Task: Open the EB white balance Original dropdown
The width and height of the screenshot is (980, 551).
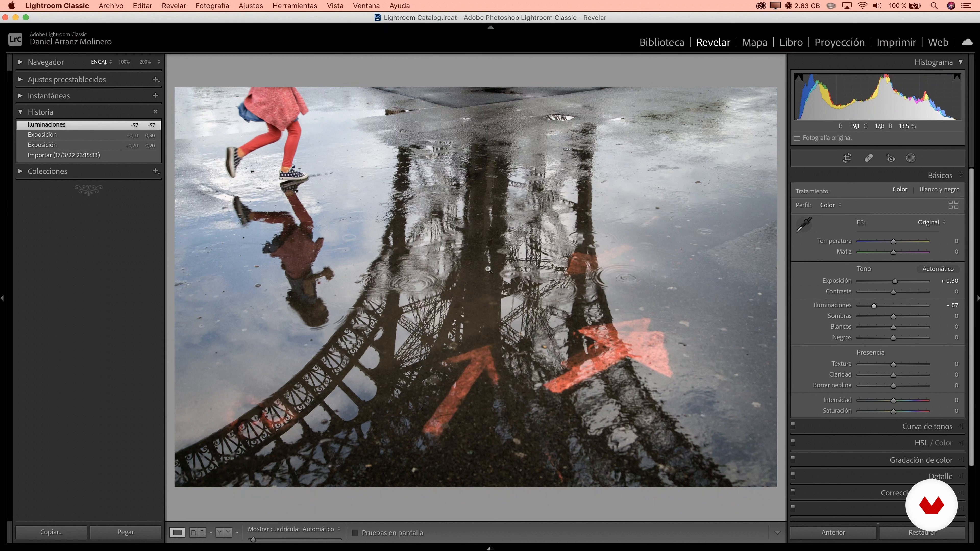Action: (x=931, y=222)
